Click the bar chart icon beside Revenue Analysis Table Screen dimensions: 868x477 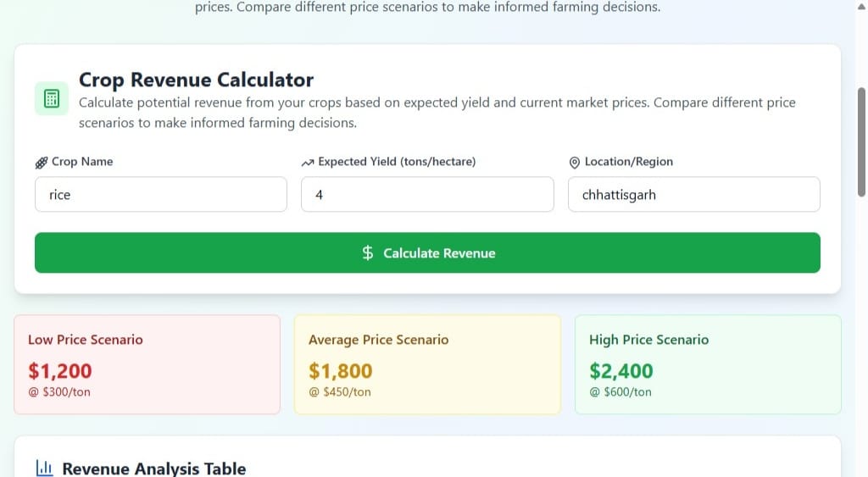pyautogui.click(x=45, y=469)
